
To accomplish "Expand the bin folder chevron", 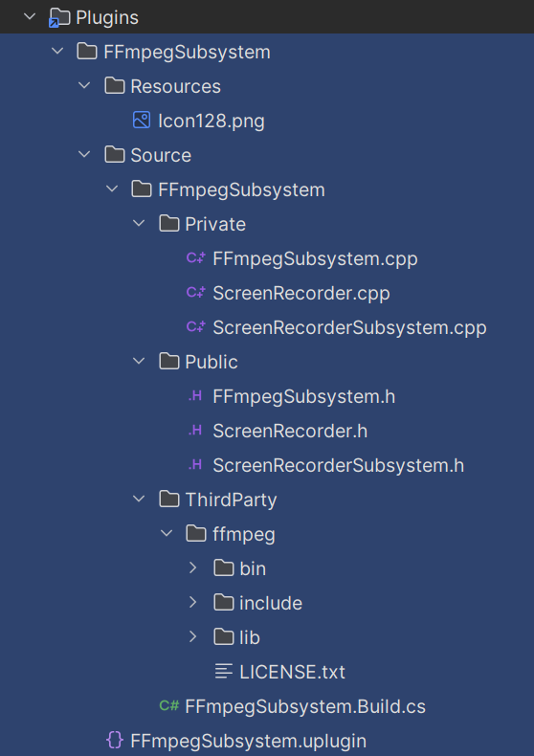I will [193, 568].
